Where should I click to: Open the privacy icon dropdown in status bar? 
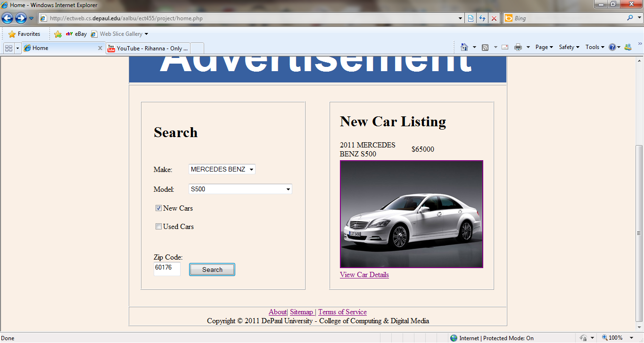(x=592, y=338)
